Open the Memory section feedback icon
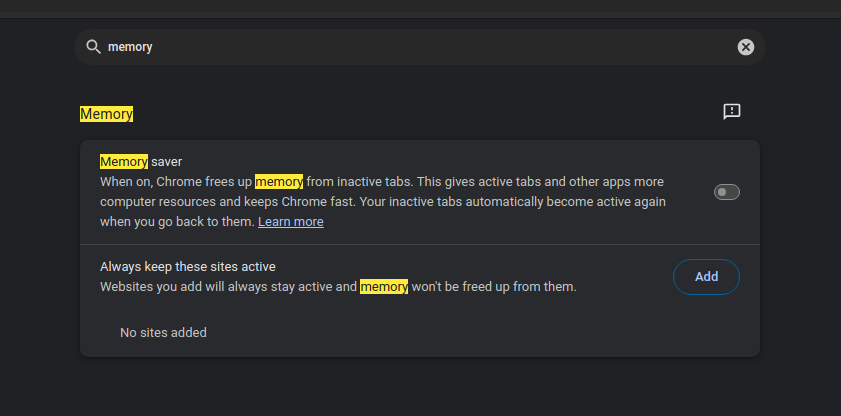The image size is (841, 416). point(732,112)
